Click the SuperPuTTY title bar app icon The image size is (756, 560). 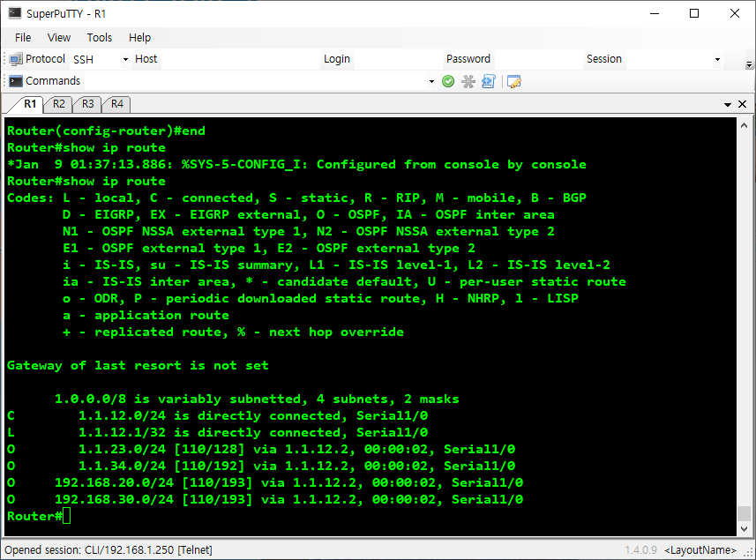pyautogui.click(x=15, y=13)
